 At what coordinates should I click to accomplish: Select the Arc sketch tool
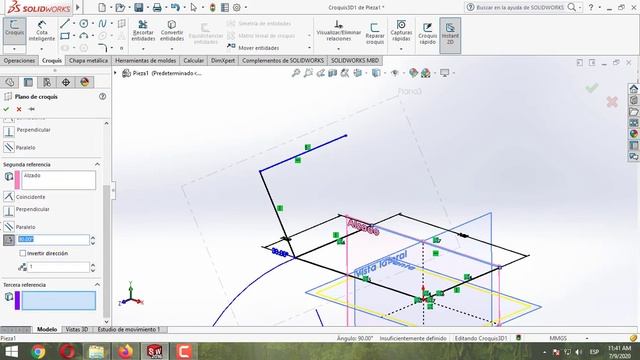pos(84,36)
